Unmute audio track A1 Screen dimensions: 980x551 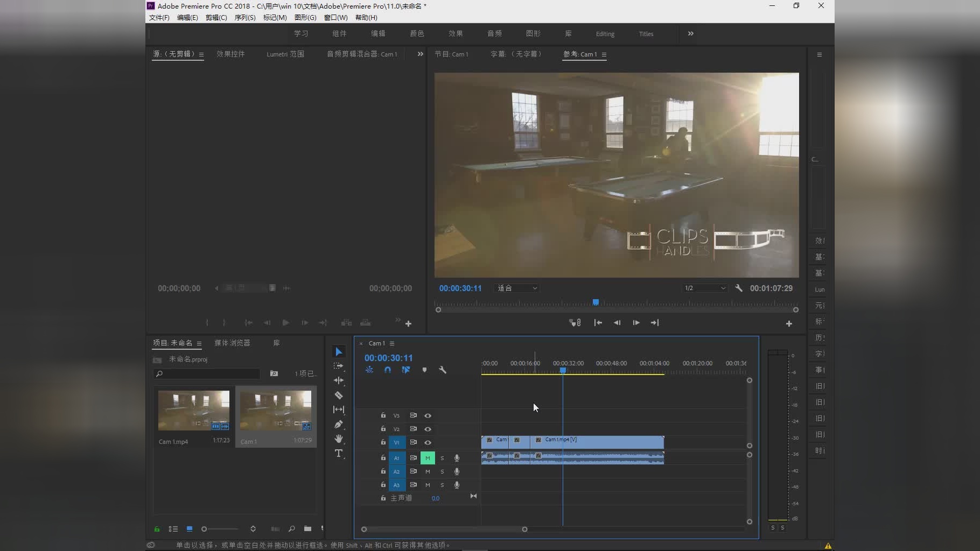pos(428,458)
